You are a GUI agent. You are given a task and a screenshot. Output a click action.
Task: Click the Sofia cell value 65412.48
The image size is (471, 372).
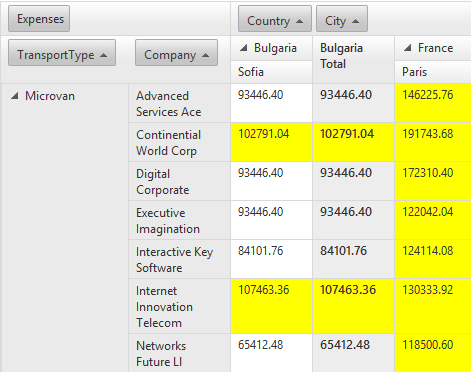[x=271, y=353]
